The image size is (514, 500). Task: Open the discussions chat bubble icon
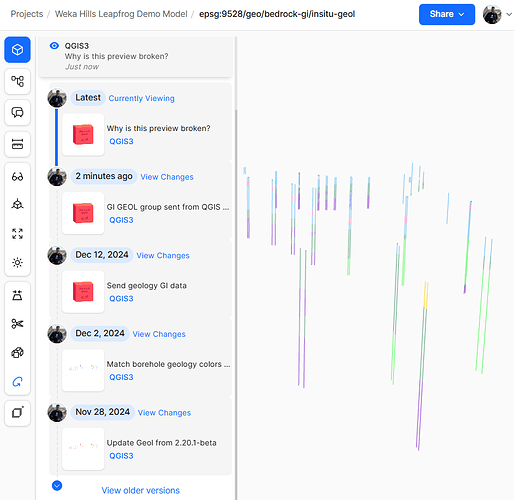pos(17,112)
